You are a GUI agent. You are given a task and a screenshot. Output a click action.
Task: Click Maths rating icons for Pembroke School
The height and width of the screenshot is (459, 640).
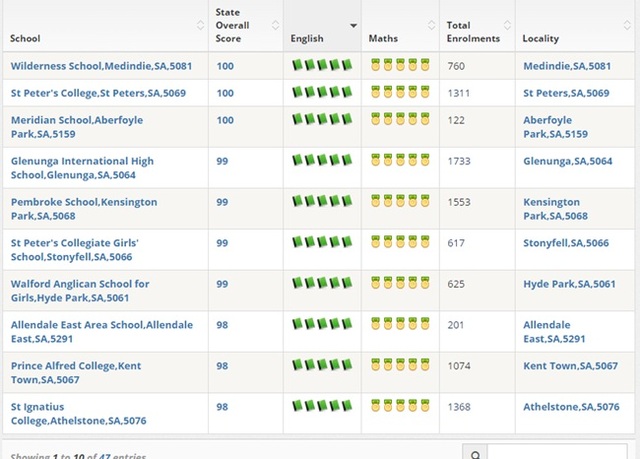click(x=400, y=201)
